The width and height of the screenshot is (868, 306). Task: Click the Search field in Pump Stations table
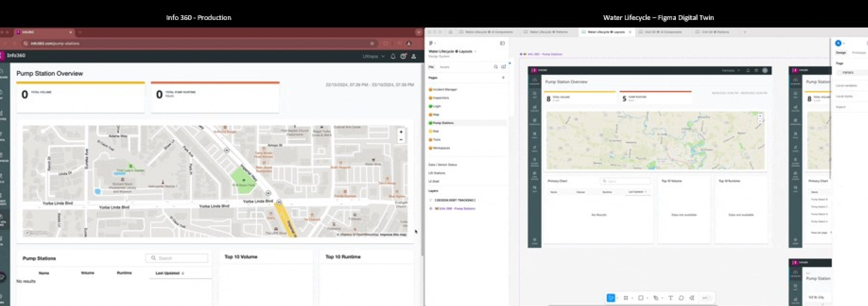point(177,258)
